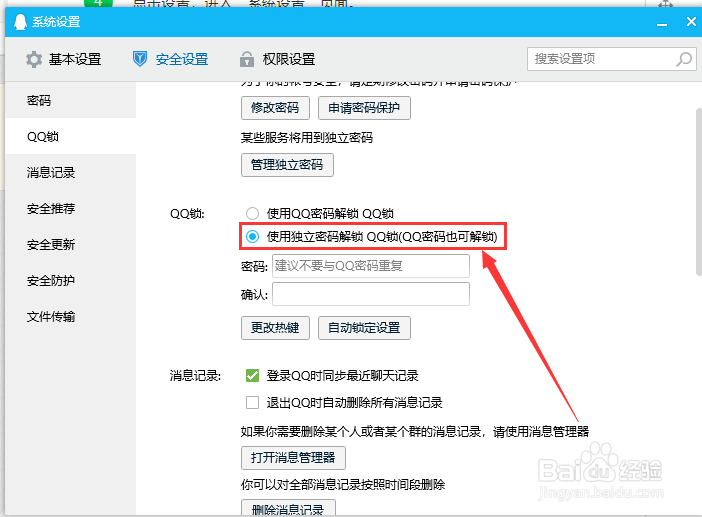Open 自动锁定设置 button
The height and width of the screenshot is (517, 702).
[x=364, y=328]
